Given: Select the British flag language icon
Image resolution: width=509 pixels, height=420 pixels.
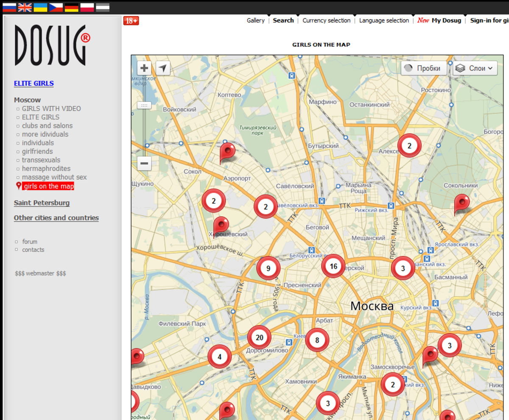Looking at the screenshot, I should tap(25, 7).
